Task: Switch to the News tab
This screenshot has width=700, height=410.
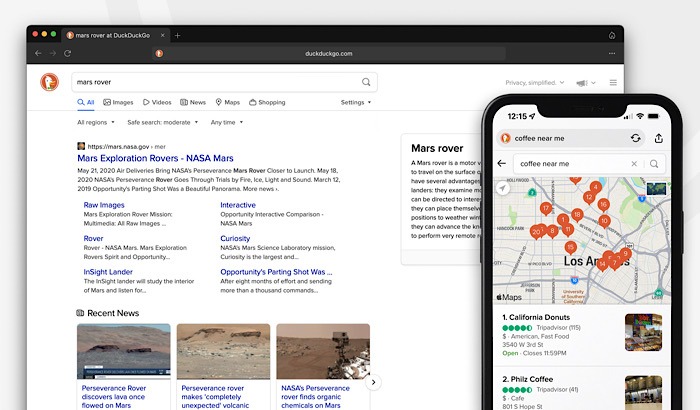Action: point(193,102)
